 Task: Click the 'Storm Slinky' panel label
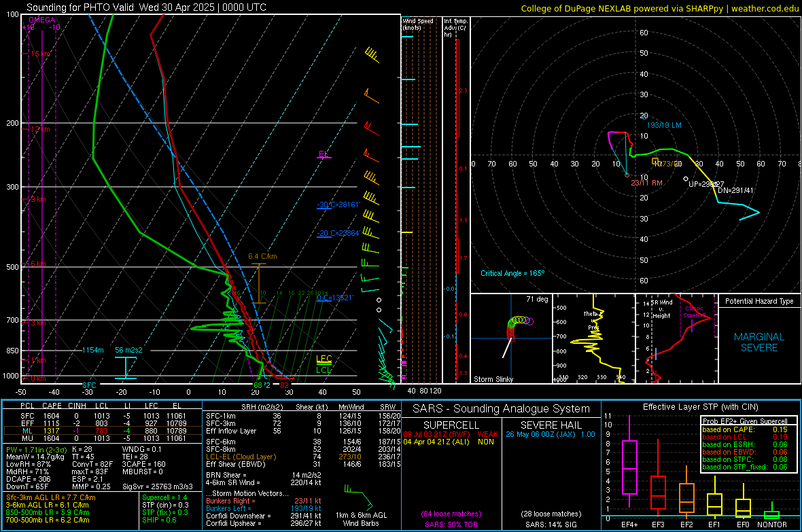point(493,379)
